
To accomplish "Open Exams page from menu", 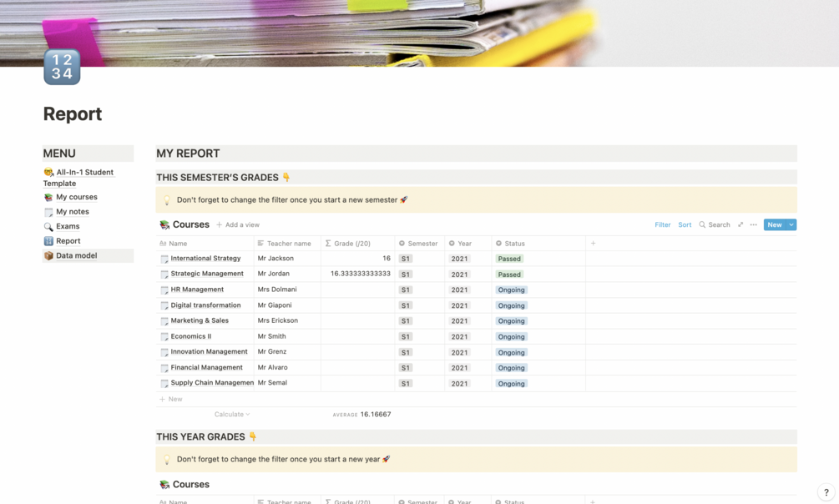I will click(x=68, y=226).
